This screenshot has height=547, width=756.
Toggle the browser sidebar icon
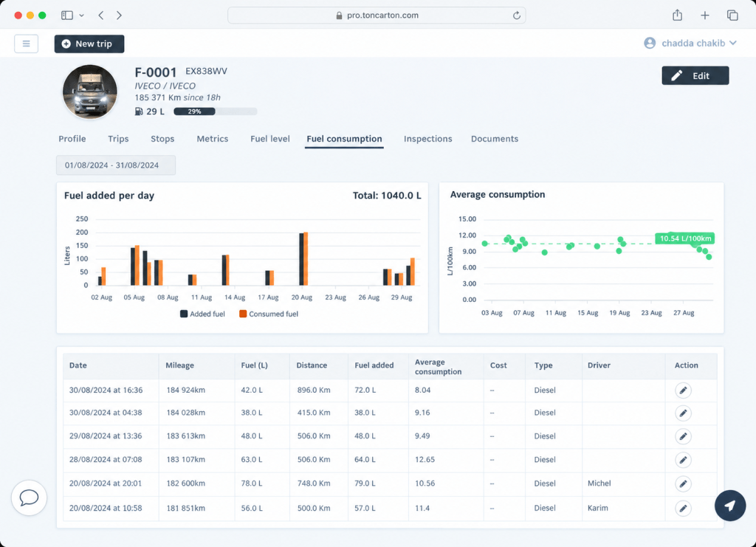click(x=67, y=16)
